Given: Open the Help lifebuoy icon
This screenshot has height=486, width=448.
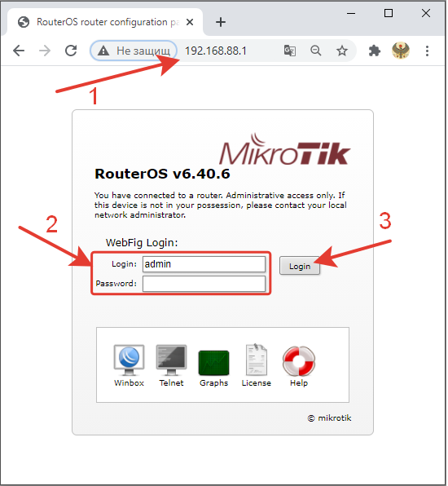Looking at the screenshot, I should point(299,361).
